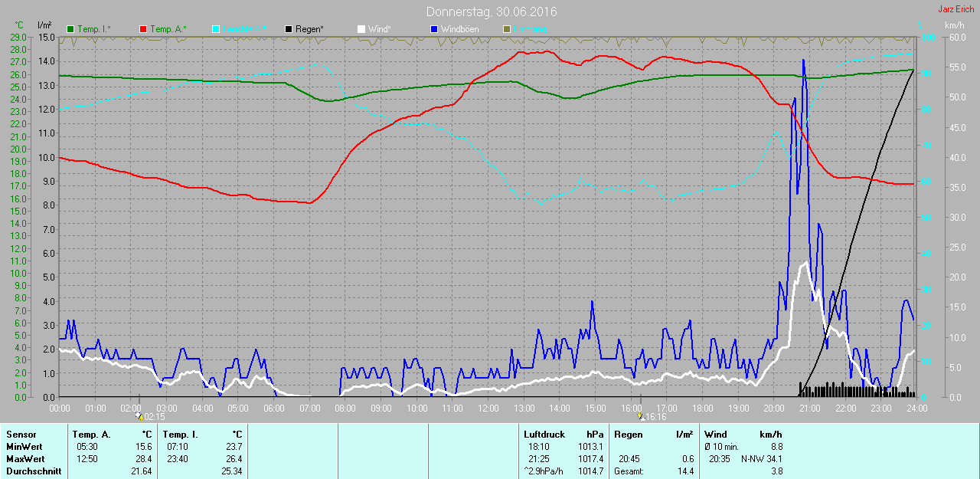Select the Windböen legend label

[x=460, y=29]
